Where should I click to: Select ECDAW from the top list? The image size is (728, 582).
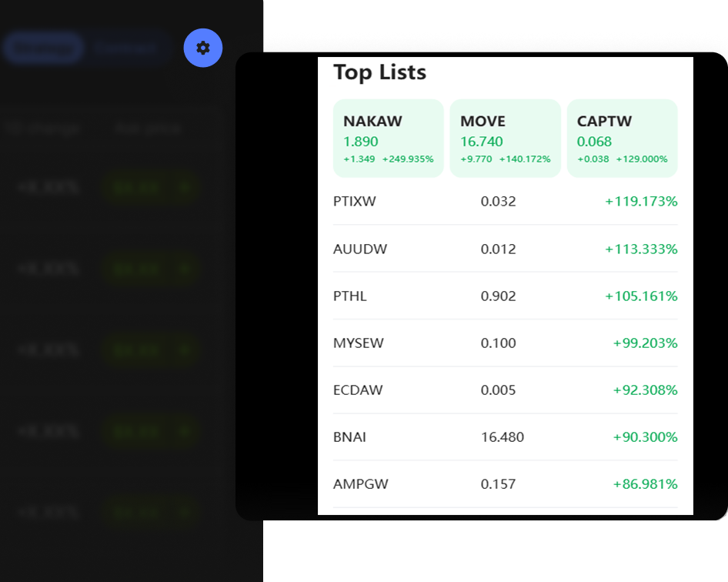pyautogui.click(x=357, y=390)
